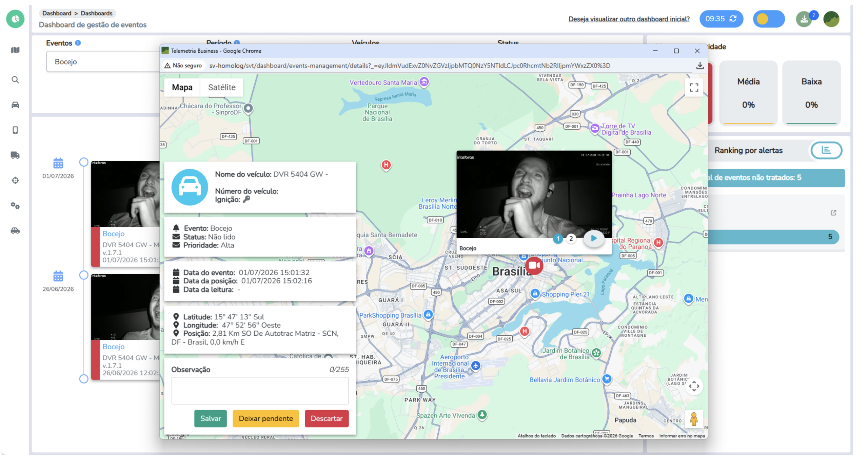
Task: Click Dashboards in breadcrumb
Action: click(x=96, y=13)
